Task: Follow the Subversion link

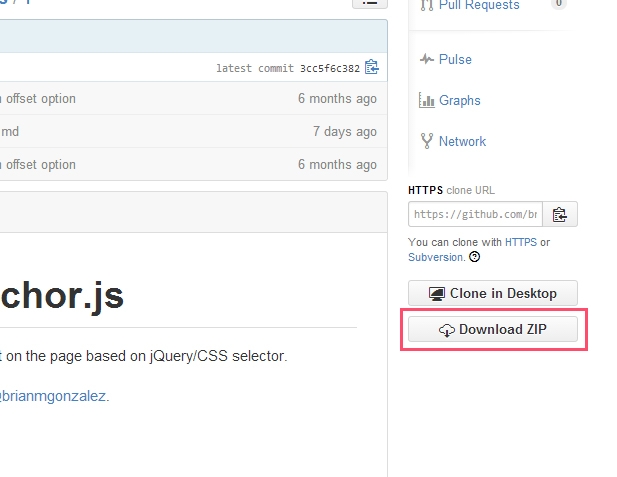Action: point(436,257)
